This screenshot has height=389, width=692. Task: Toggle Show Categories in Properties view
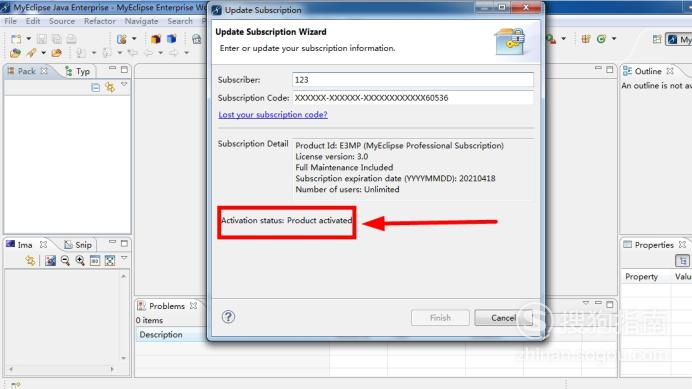tap(682, 261)
